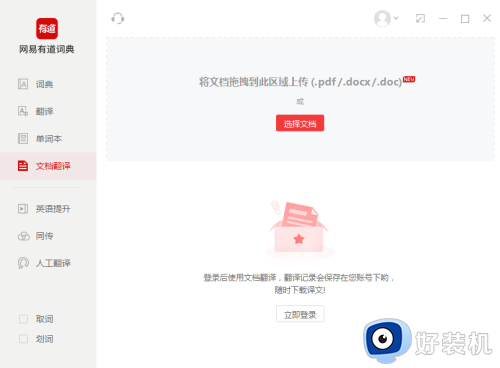This screenshot has height=368, width=500.
Task: Click the 词典 sidebar icon
Action: tap(23, 84)
